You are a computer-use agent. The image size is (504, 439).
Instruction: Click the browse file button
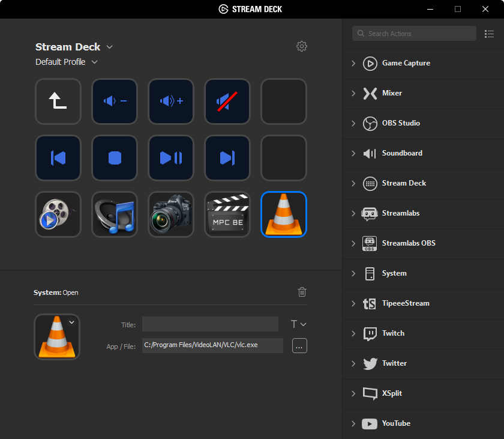pos(299,345)
